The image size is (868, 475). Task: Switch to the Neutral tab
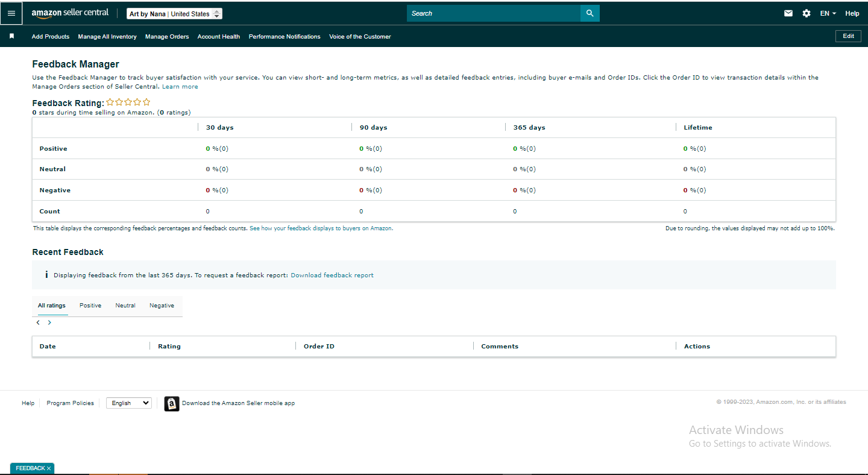click(125, 306)
